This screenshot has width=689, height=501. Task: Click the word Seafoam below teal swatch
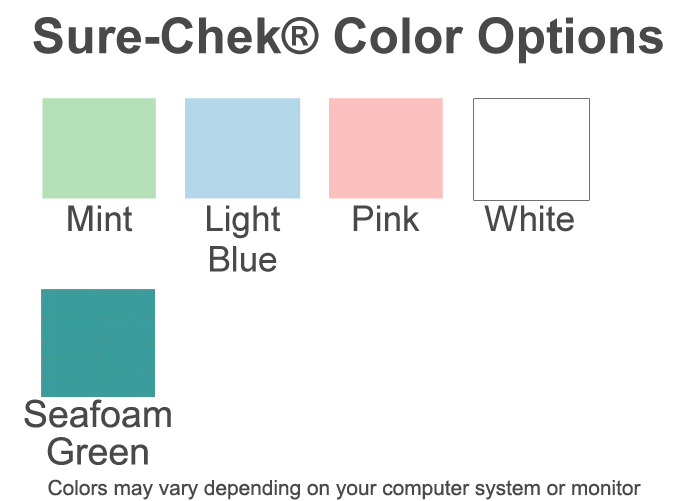[x=98, y=414]
